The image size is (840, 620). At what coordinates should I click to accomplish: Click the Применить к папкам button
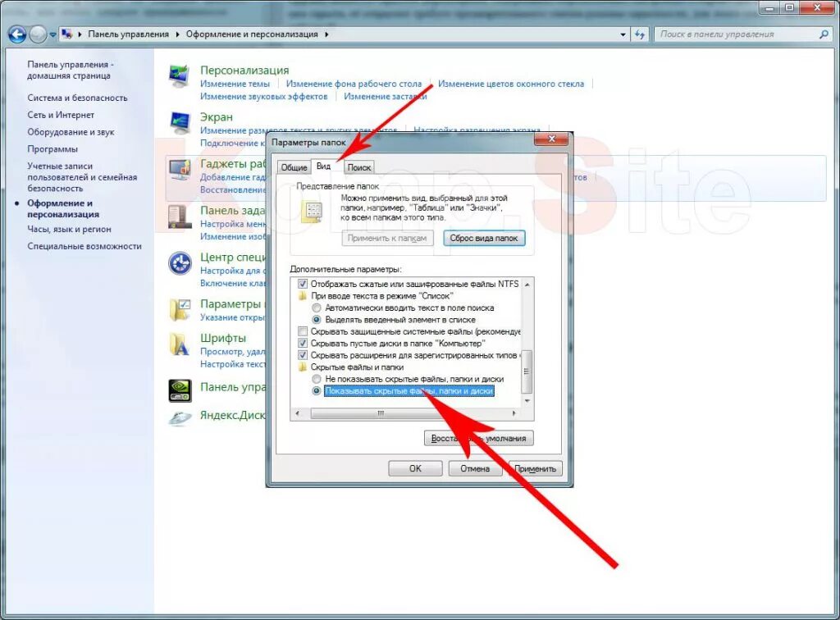(x=387, y=239)
